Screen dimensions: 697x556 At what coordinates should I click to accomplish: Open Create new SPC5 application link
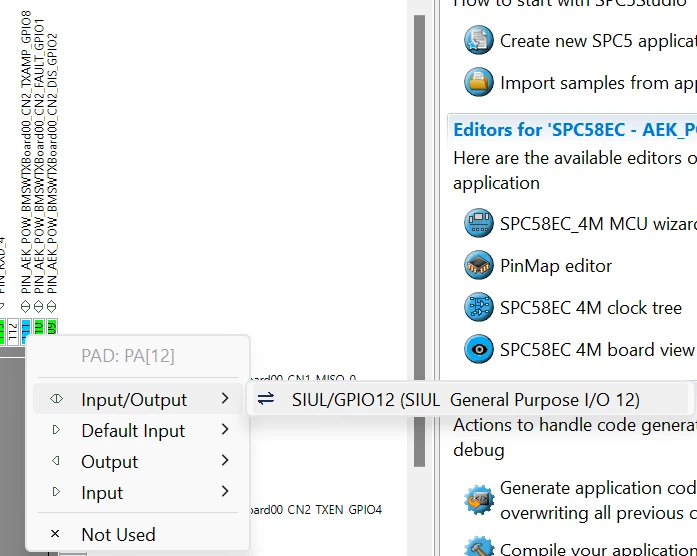point(598,41)
